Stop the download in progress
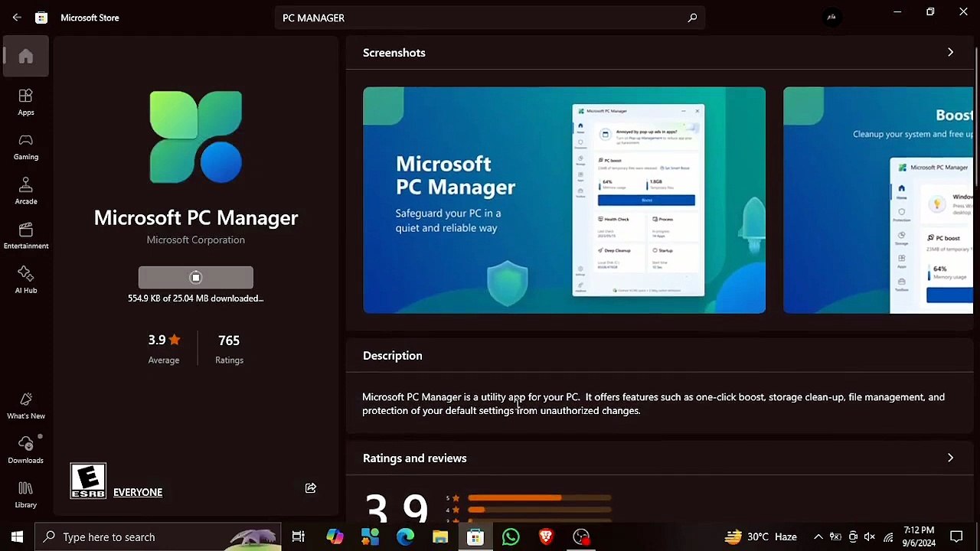Screen dimensions: 980x551 click(x=196, y=278)
